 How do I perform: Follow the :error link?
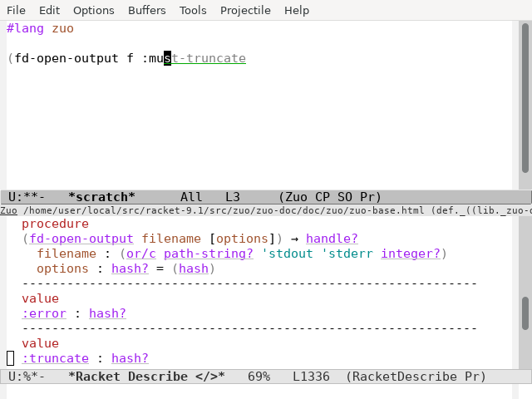tap(44, 313)
